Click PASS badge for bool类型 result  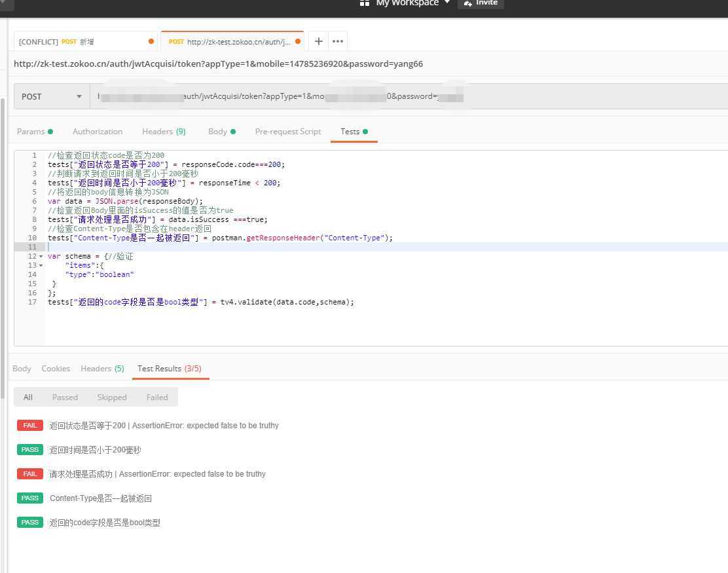pyautogui.click(x=29, y=523)
